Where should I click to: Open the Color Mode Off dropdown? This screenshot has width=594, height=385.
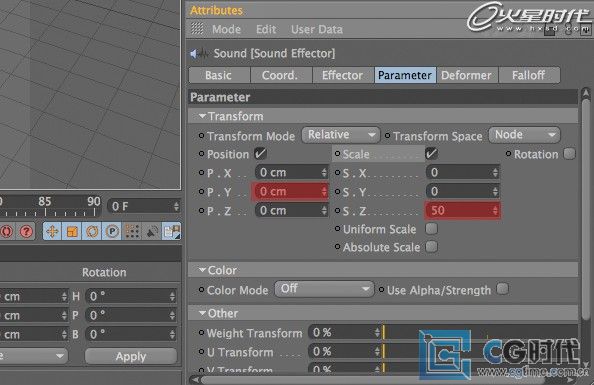[324, 289]
